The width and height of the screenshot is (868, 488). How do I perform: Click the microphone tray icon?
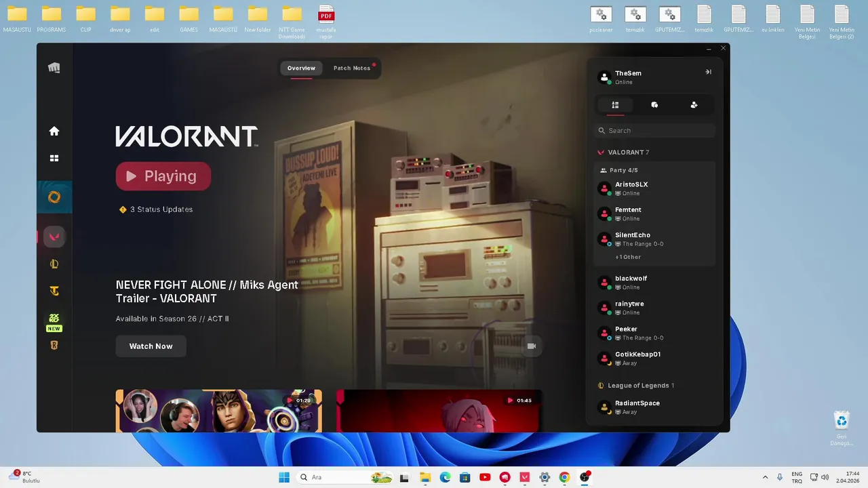[x=780, y=477]
